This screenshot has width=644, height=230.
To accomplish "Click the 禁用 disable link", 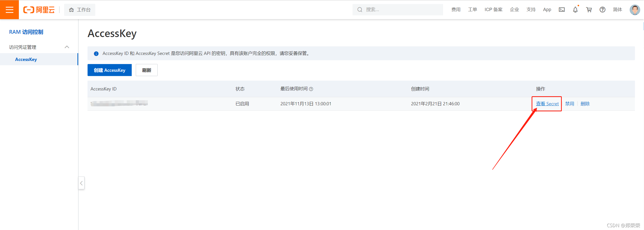I will 570,104.
